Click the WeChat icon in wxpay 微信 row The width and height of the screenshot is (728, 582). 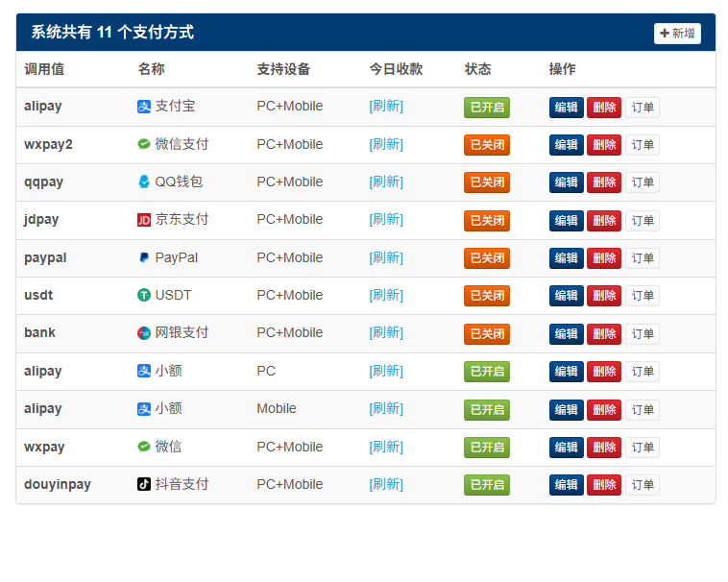pos(144,447)
